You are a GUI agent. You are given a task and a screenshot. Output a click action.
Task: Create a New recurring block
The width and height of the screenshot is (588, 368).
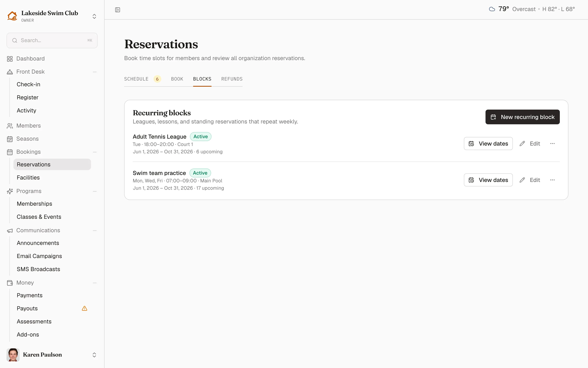click(522, 117)
